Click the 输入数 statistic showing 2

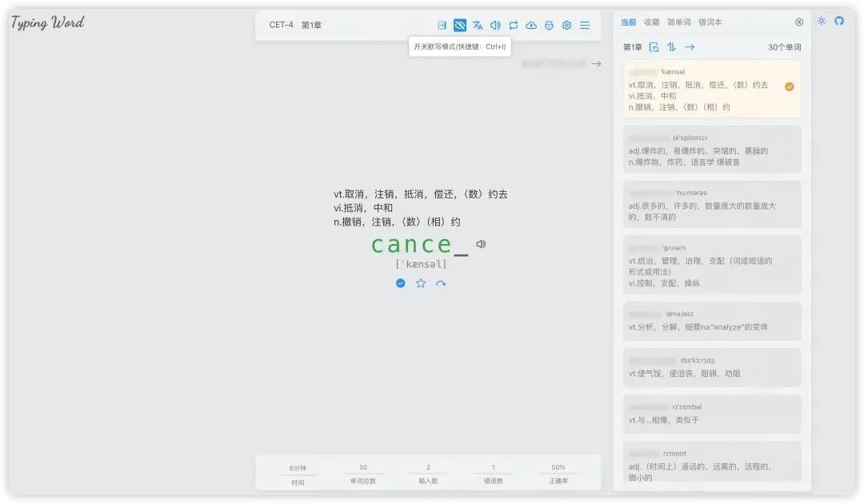428,474
